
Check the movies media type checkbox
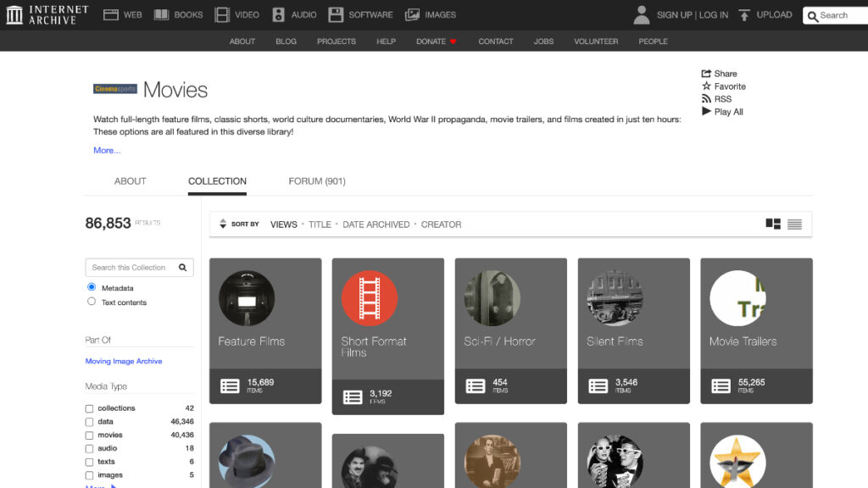[x=90, y=435]
